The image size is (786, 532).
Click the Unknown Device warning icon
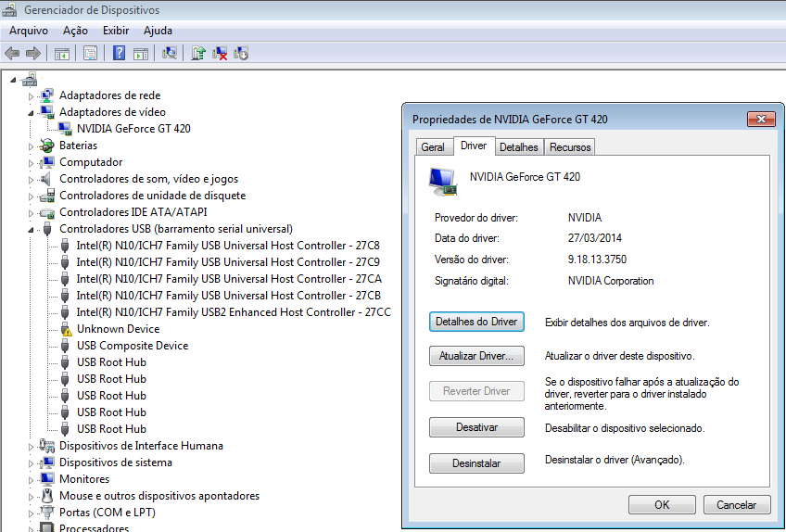coord(66,329)
